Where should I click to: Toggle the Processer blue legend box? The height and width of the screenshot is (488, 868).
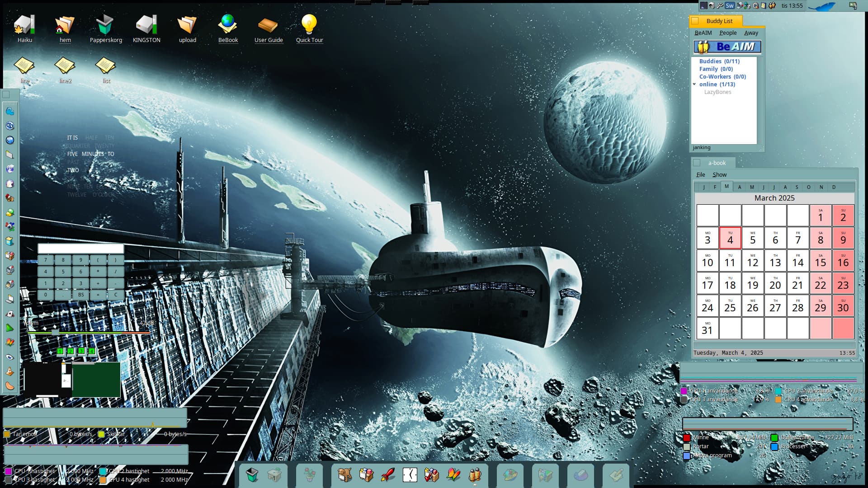point(774,446)
